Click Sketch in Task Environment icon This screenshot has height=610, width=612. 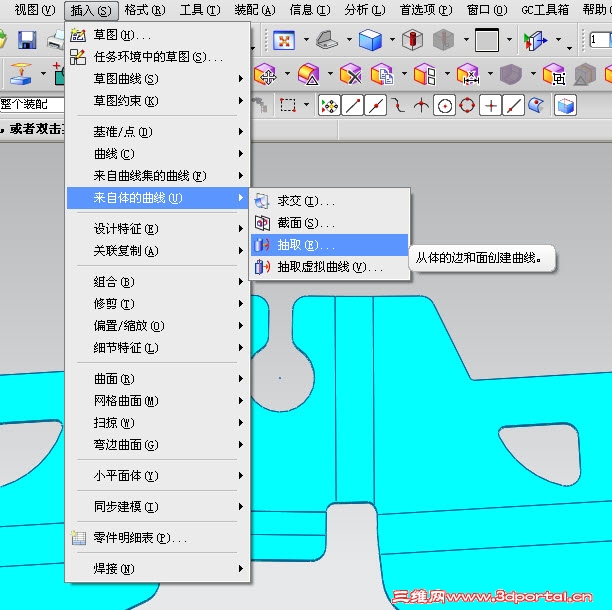78,57
